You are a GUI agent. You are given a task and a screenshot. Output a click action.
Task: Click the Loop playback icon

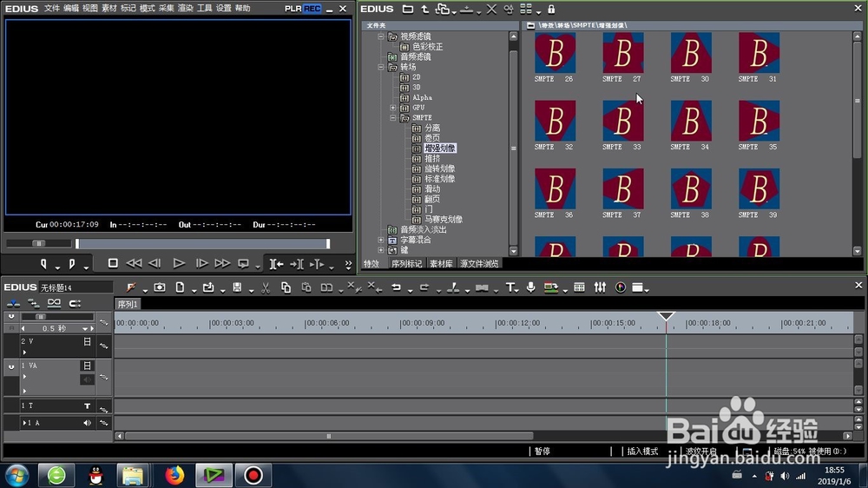click(243, 264)
